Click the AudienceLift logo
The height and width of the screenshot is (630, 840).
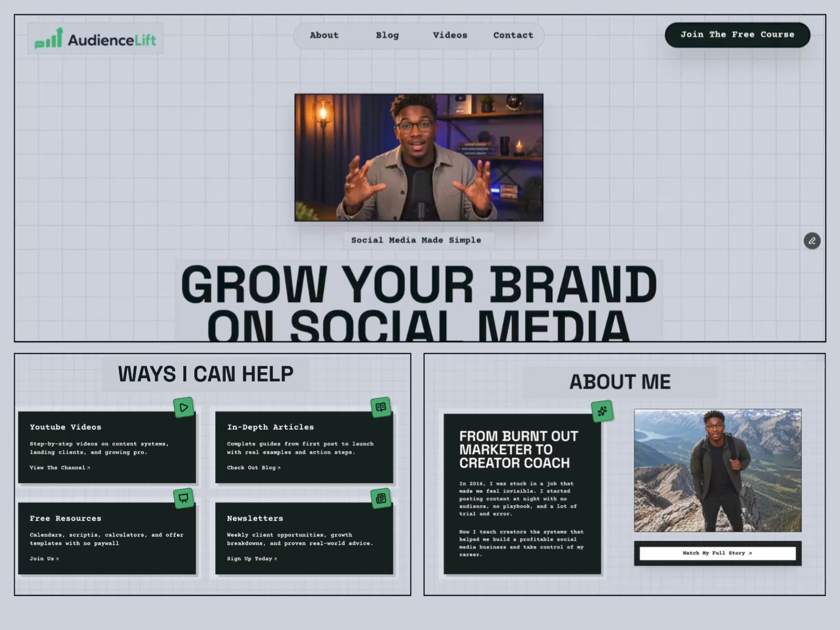[x=96, y=38]
